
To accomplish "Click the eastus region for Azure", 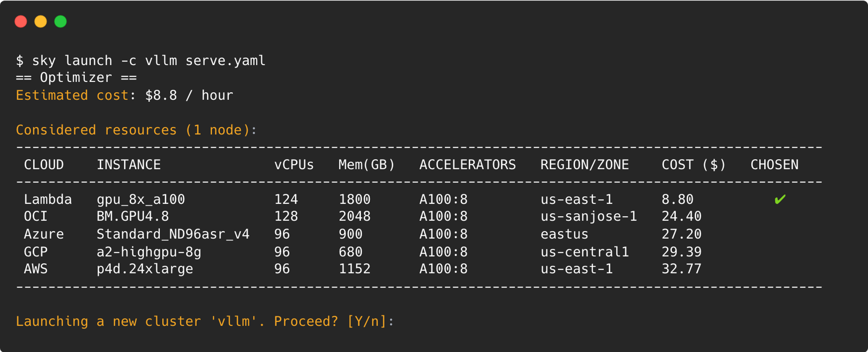I will (565, 234).
